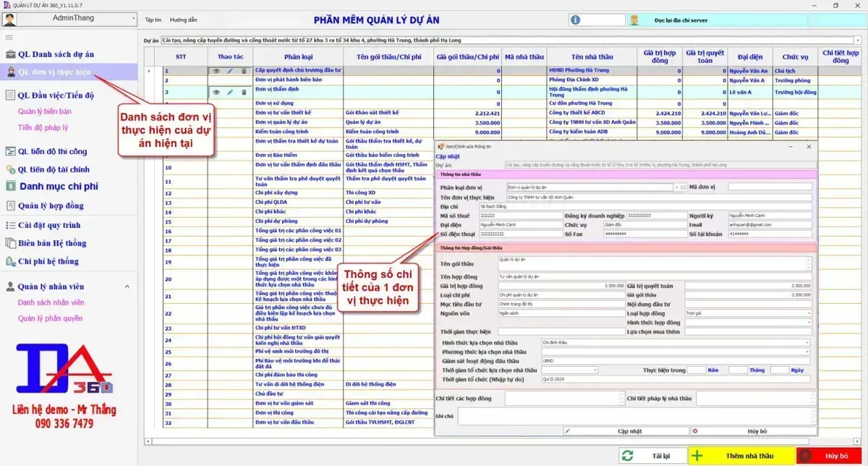This screenshot has height=466, width=868.
Task: Toggle the hamburger sidebar menu icon
Action: [9, 37]
